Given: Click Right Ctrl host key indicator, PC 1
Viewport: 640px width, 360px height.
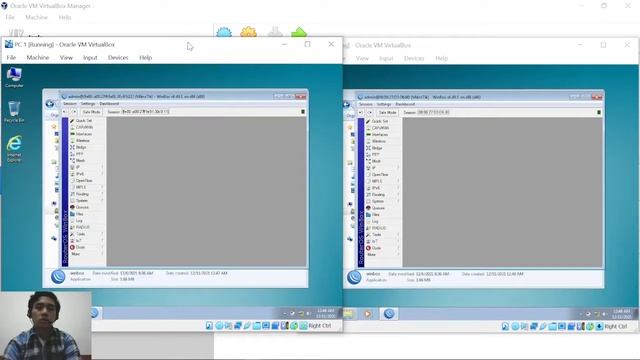Looking at the screenshot, I should (320, 326).
